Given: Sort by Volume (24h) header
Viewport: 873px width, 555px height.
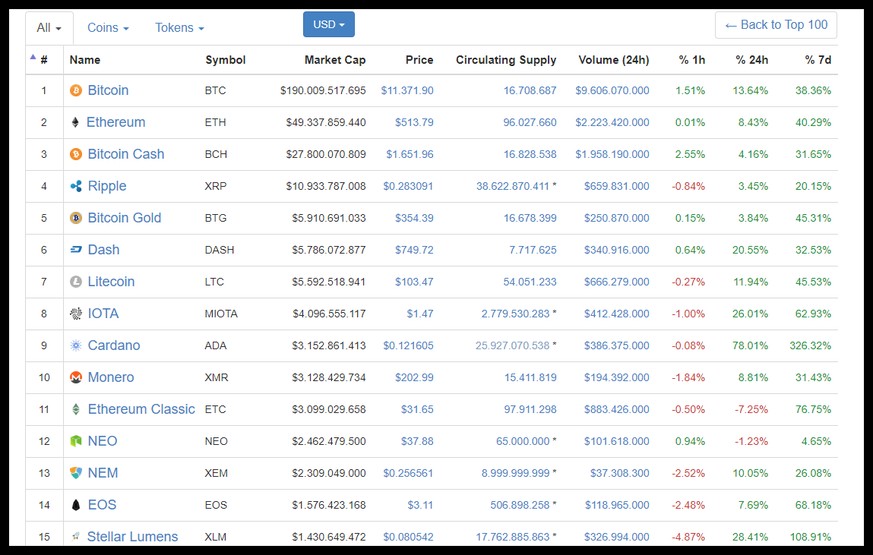Looking at the screenshot, I should [x=614, y=60].
